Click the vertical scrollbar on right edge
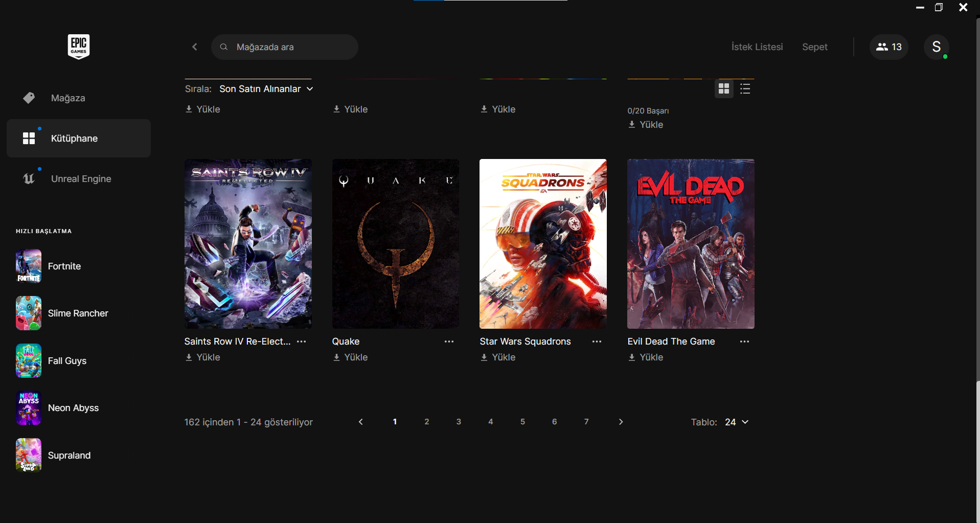The width and height of the screenshot is (980, 523). point(977,199)
